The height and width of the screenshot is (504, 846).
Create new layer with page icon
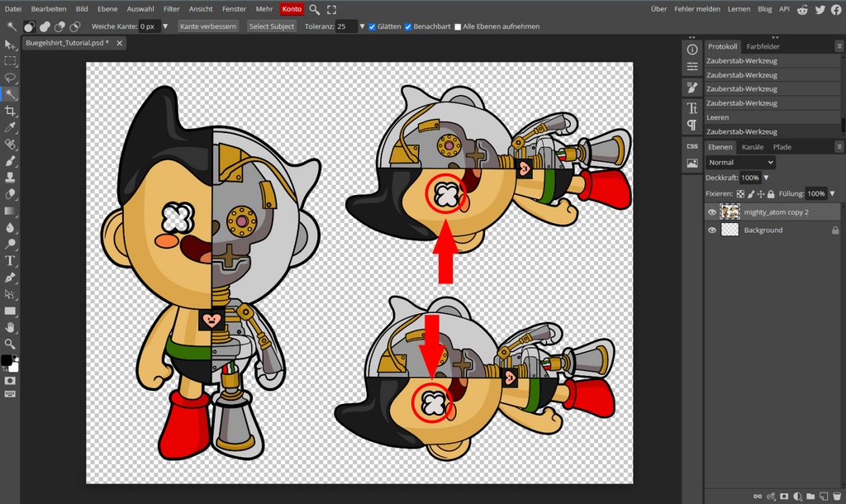coord(824,497)
